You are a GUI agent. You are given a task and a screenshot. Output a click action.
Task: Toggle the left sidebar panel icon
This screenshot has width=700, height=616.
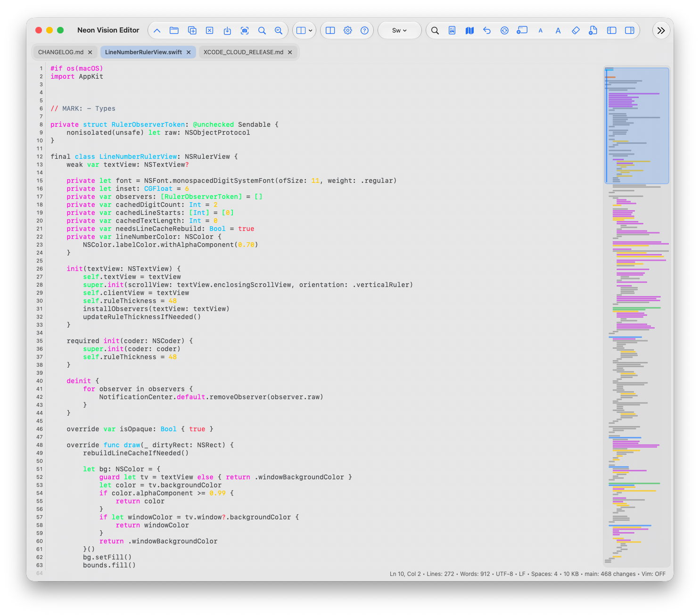click(x=612, y=31)
